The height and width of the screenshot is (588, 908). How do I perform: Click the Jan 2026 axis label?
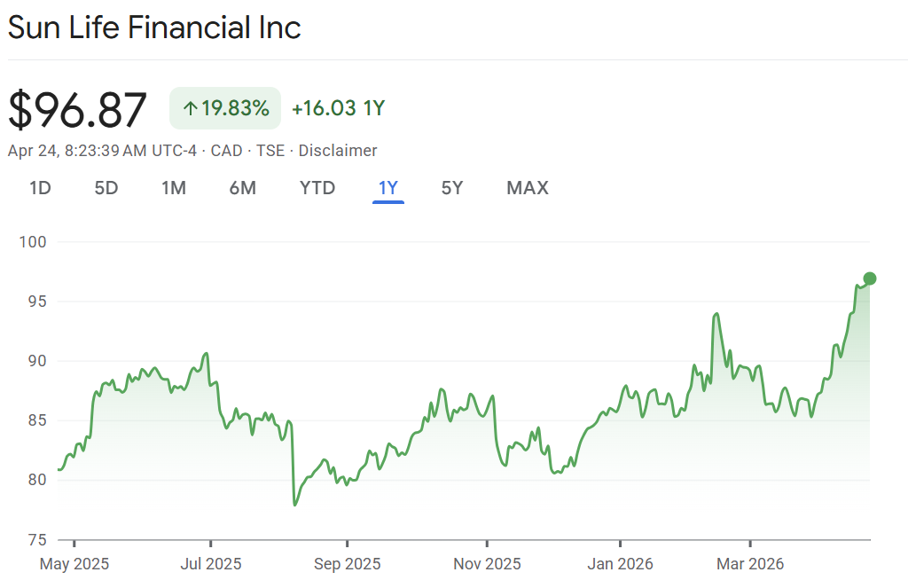pyautogui.click(x=620, y=564)
